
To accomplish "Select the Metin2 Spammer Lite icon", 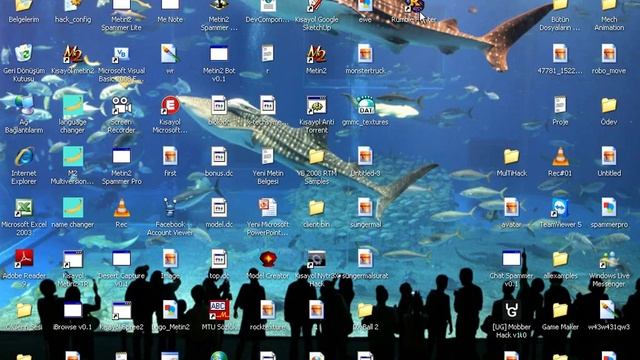I will 121,5.
